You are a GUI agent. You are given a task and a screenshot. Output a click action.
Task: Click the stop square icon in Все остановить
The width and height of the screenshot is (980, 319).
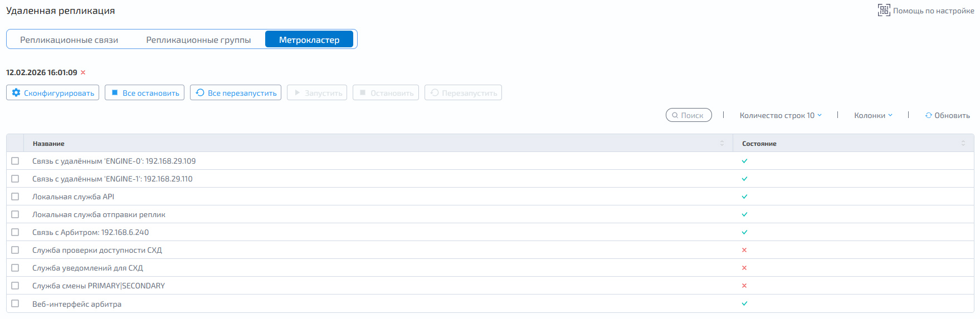coord(115,92)
